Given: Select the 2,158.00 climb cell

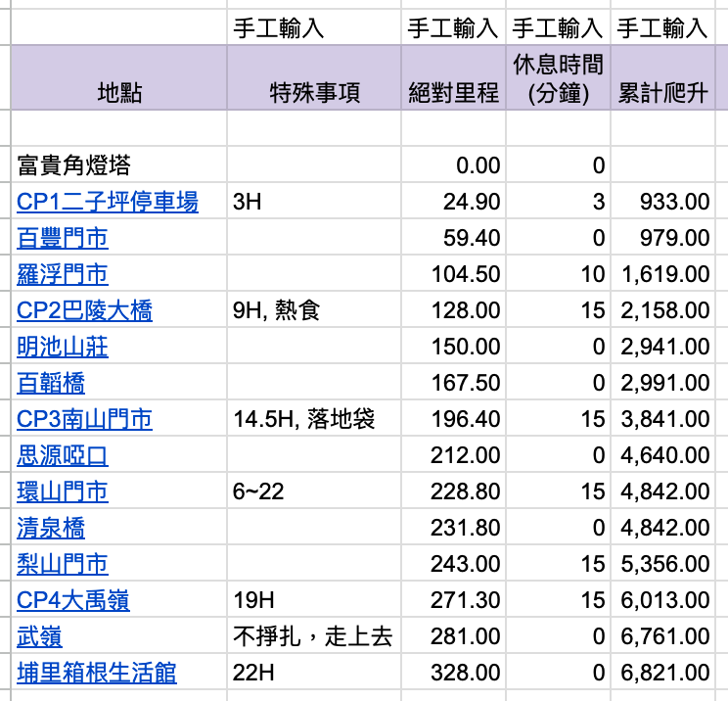Looking at the screenshot, I should click(663, 309).
